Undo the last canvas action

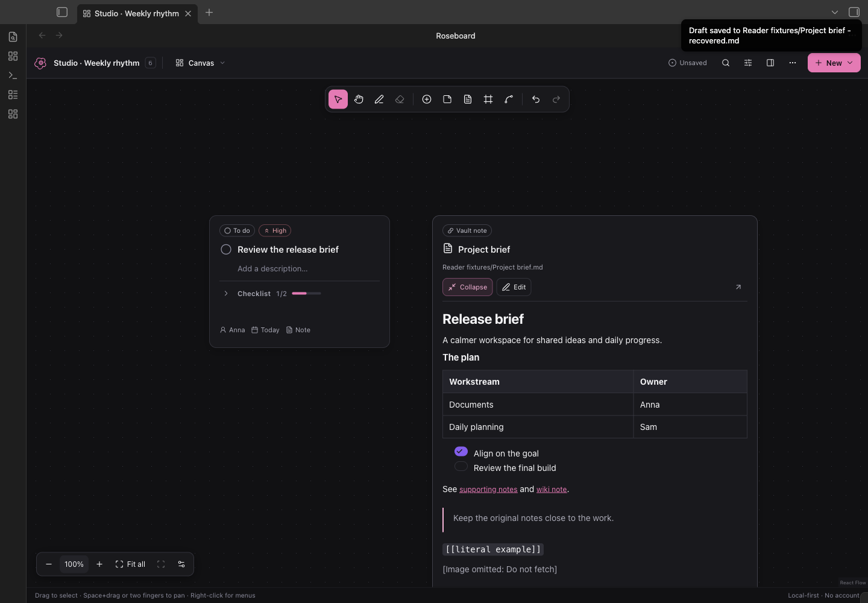[x=536, y=99]
